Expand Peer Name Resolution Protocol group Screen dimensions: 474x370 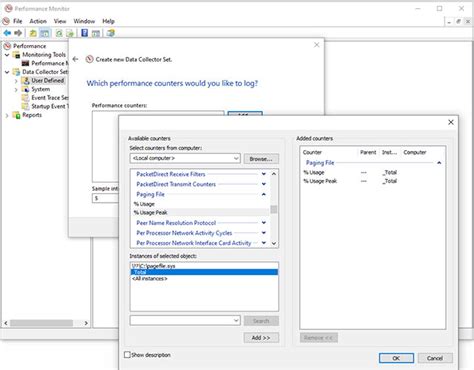[264, 223]
